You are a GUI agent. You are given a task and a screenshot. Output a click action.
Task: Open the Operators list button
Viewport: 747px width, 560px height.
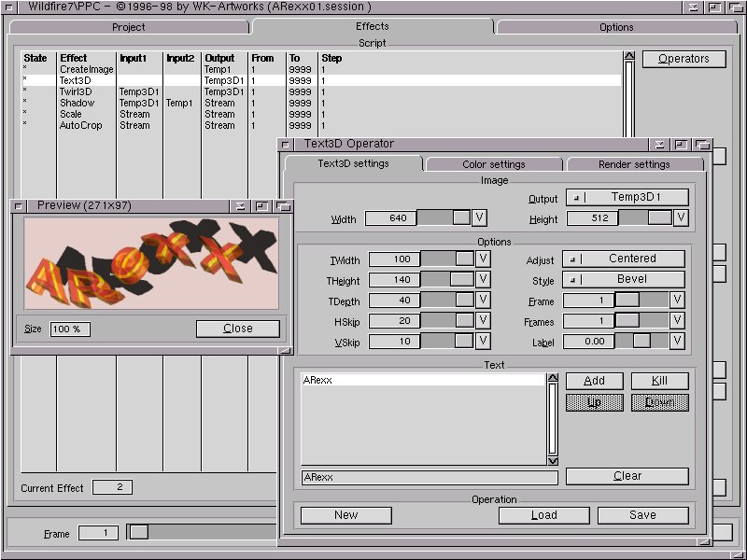pyautogui.click(x=684, y=59)
